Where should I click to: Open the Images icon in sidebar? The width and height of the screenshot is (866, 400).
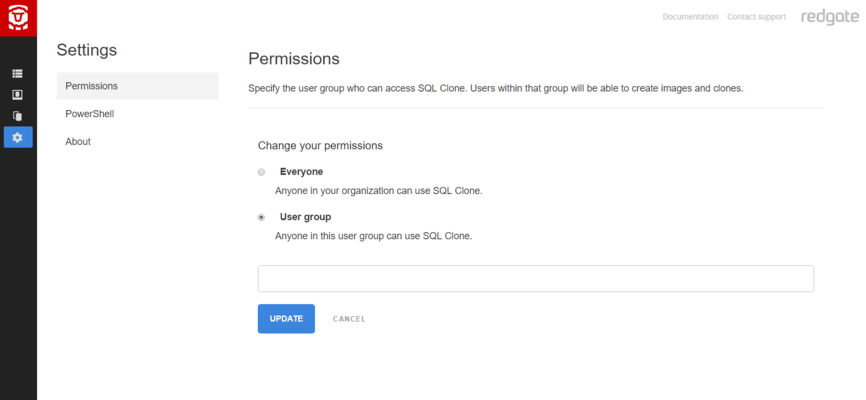[18, 95]
